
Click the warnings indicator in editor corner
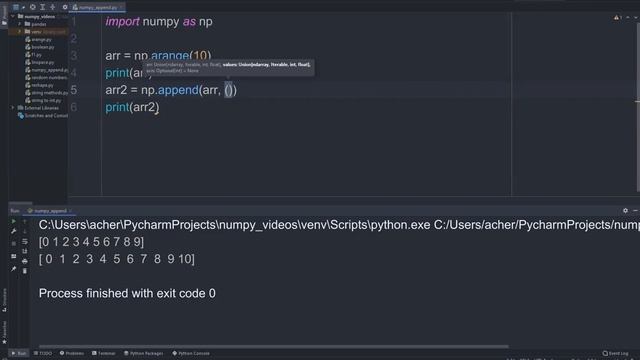tap(618, 18)
